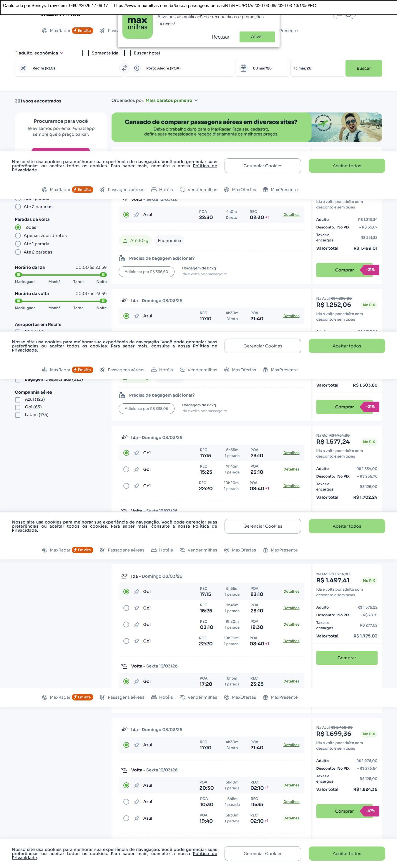
Task: Click the luggage icon beside Até 10kg
Action: [125, 241]
